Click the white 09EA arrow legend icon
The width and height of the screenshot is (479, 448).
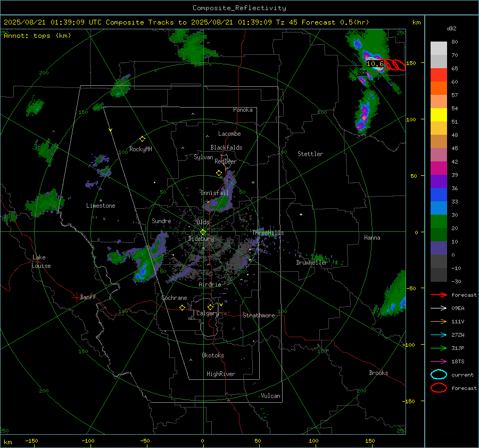[439, 308]
